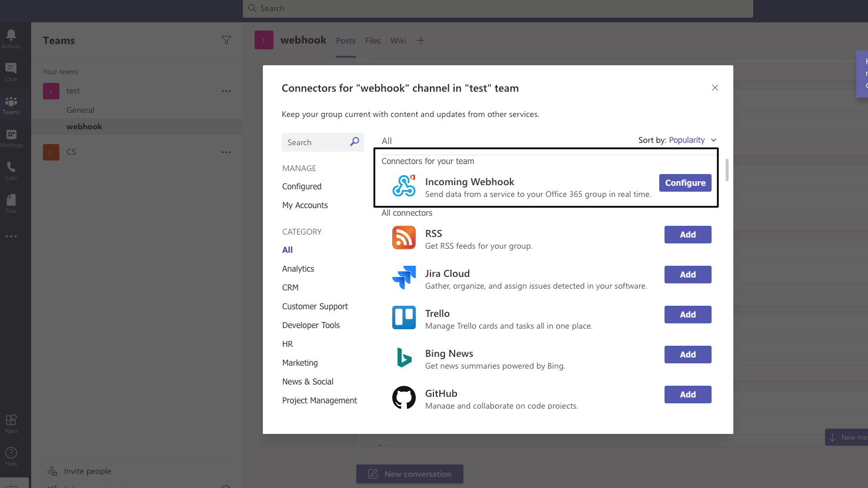Close the Connectors dialog
868x488 pixels.
(x=715, y=88)
